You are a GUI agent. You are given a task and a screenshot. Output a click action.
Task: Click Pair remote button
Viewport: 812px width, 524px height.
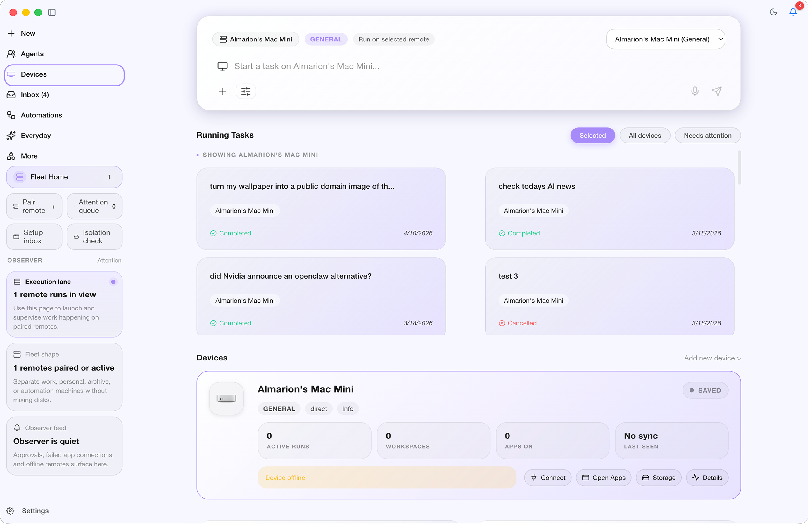click(x=34, y=206)
